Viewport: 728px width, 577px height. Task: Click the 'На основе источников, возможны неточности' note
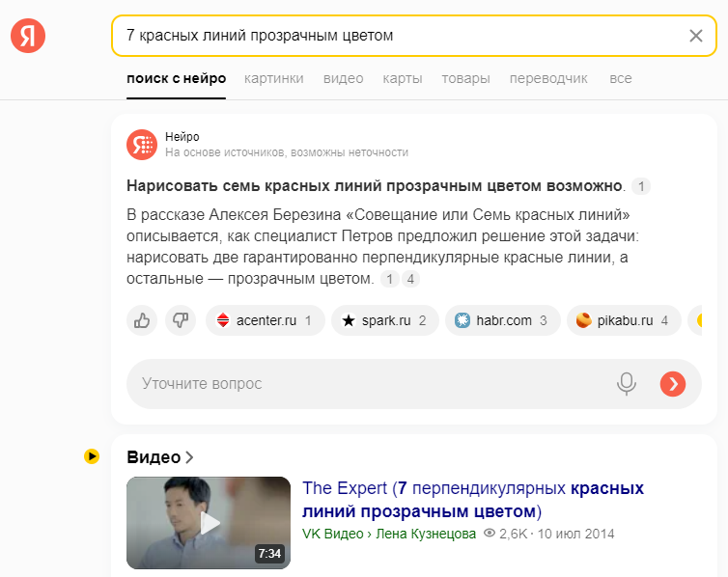click(287, 152)
